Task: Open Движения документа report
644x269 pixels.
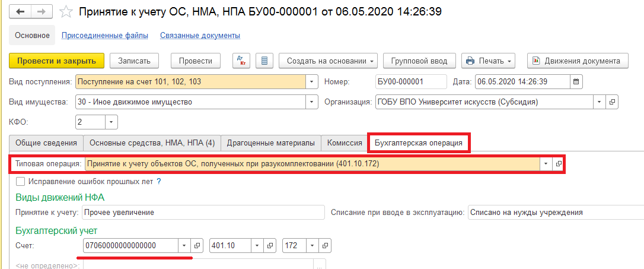Action: (578, 61)
